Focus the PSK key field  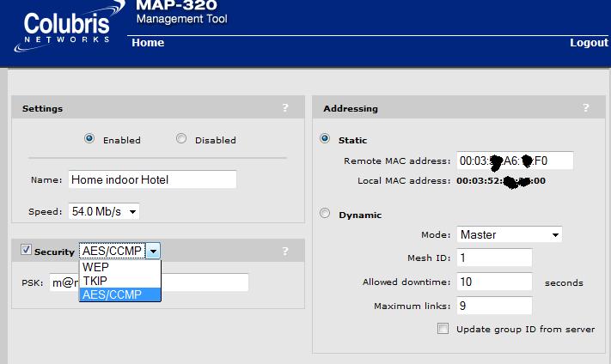pos(149,282)
